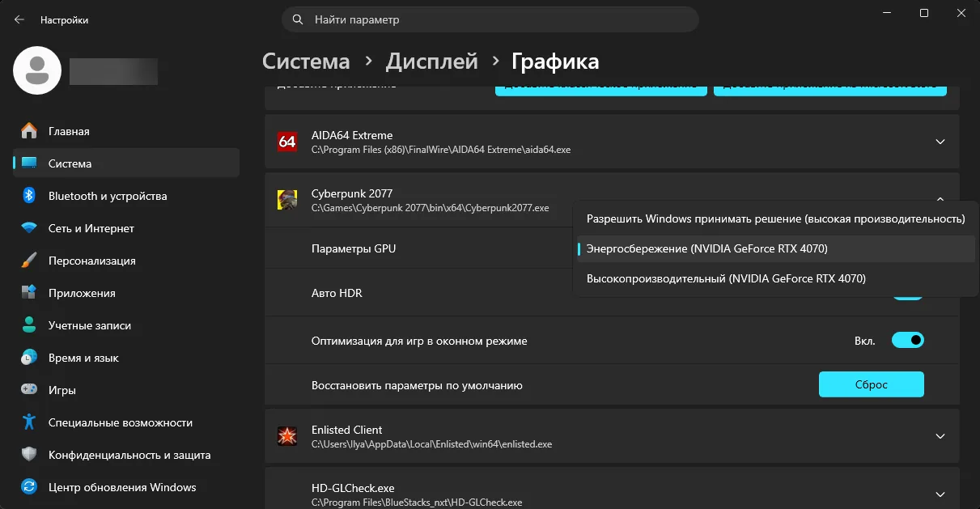Click the Графика breadcrumb heading
This screenshot has height=509, width=980.
pyautogui.click(x=555, y=62)
